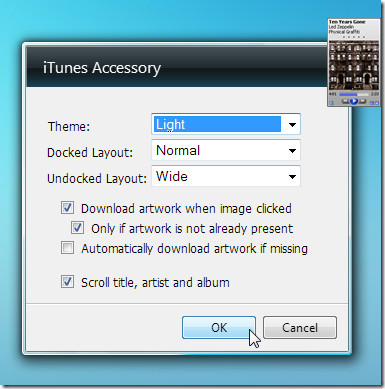Skip to next track in the gadget
This screenshot has width=385, height=389.
coord(363,101)
